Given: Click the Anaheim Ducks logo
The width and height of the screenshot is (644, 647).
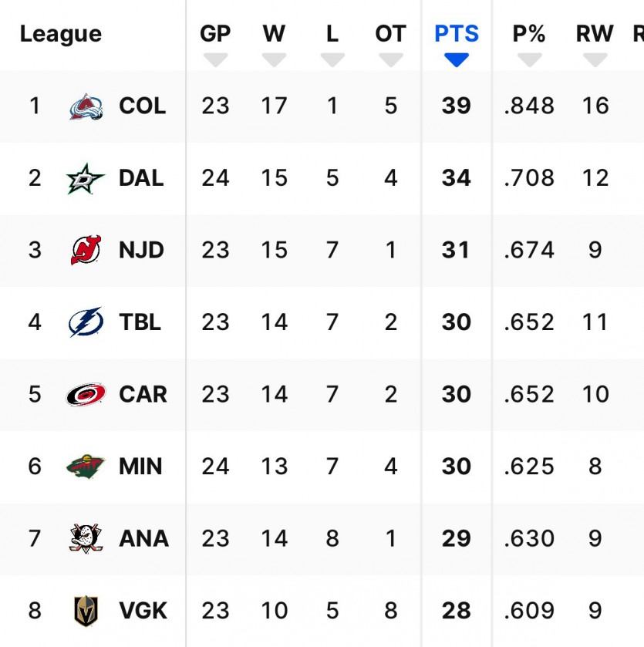Looking at the screenshot, I should 86,538.
